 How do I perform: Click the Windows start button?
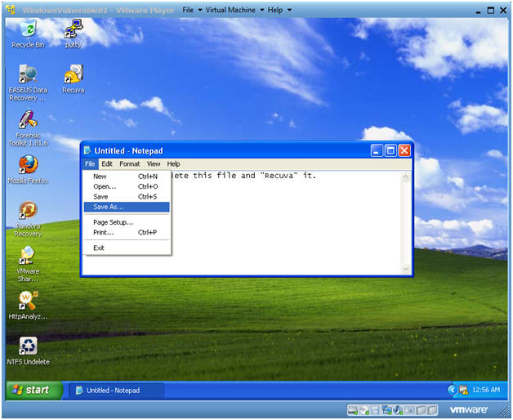[33, 390]
